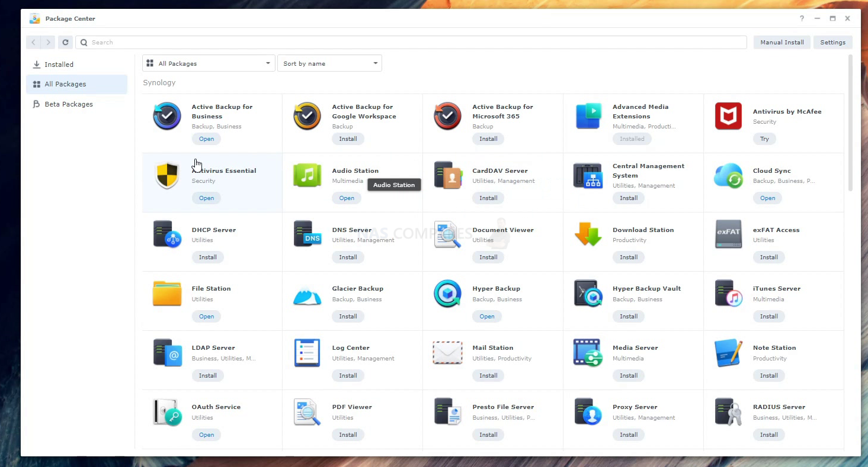Viewport: 868px width, 467px height.
Task: Click the DHCP Server icon
Action: pos(167,234)
